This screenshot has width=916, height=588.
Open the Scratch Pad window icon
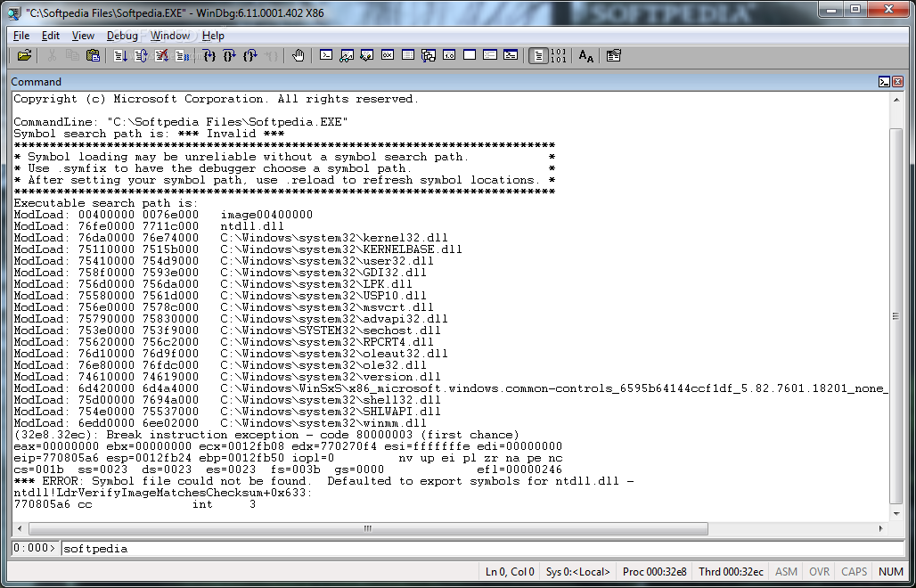(x=469, y=55)
